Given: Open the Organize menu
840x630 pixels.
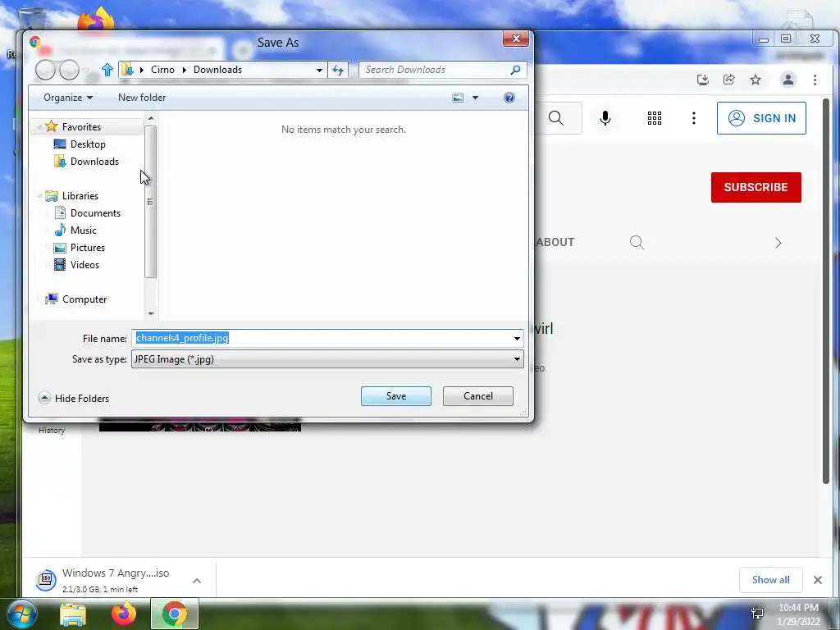Looking at the screenshot, I should click(68, 98).
